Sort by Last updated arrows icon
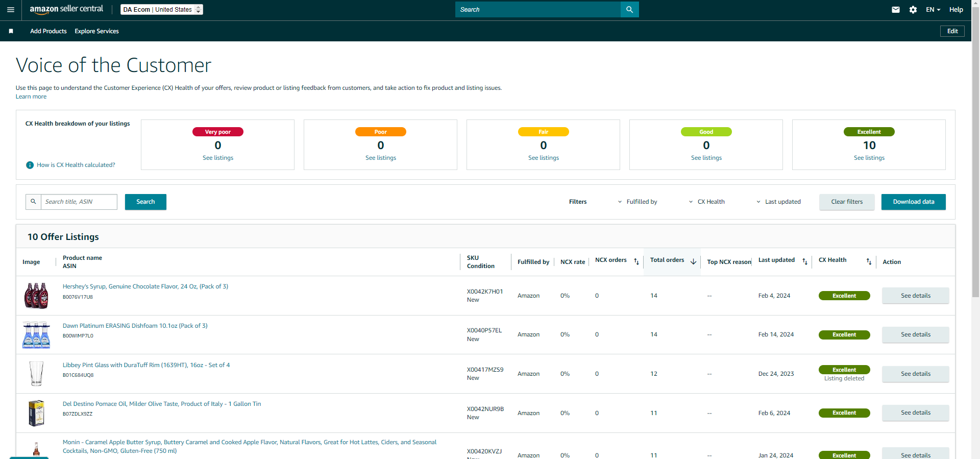The width and height of the screenshot is (980, 459). [x=805, y=262]
